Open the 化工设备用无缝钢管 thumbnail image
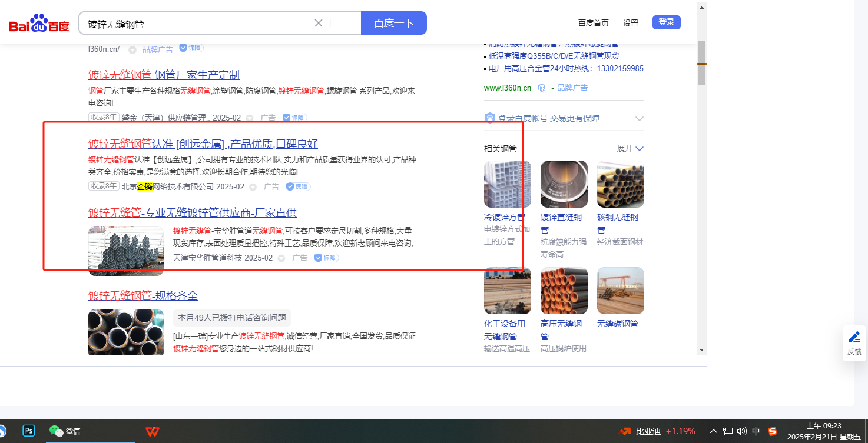 pyautogui.click(x=508, y=291)
